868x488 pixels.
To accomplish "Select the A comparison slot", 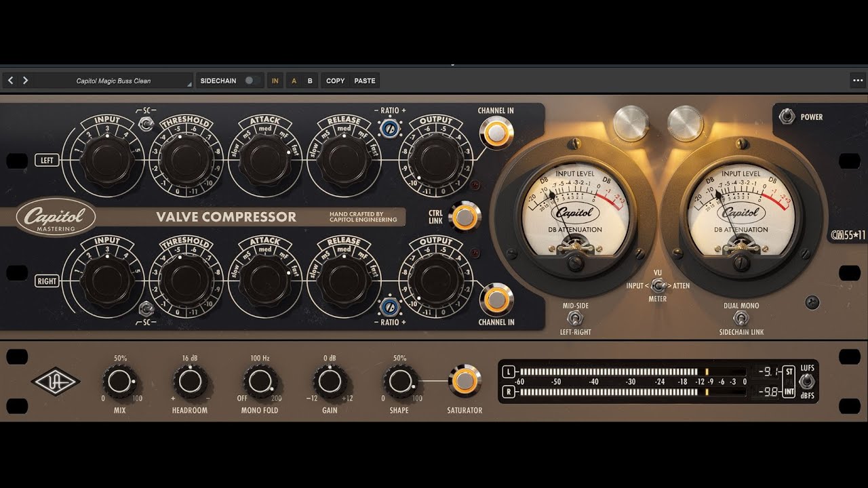I will pos(294,81).
